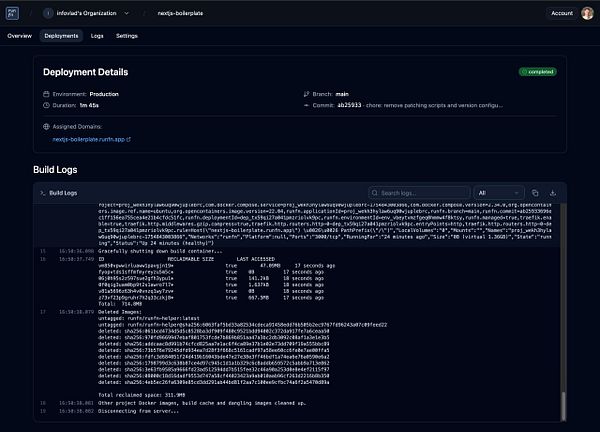Click the runfn logo icon
The width and height of the screenshot is (600, 432).
(12, 13)
